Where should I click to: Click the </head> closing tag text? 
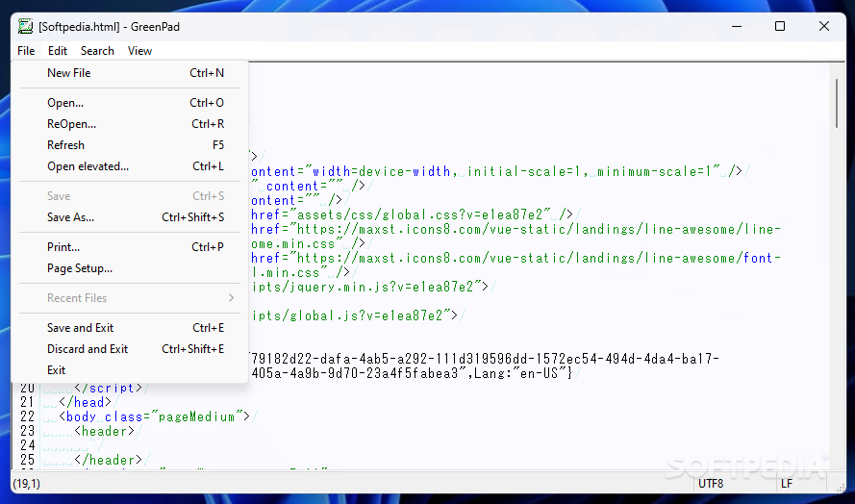(x=85, y=403)
